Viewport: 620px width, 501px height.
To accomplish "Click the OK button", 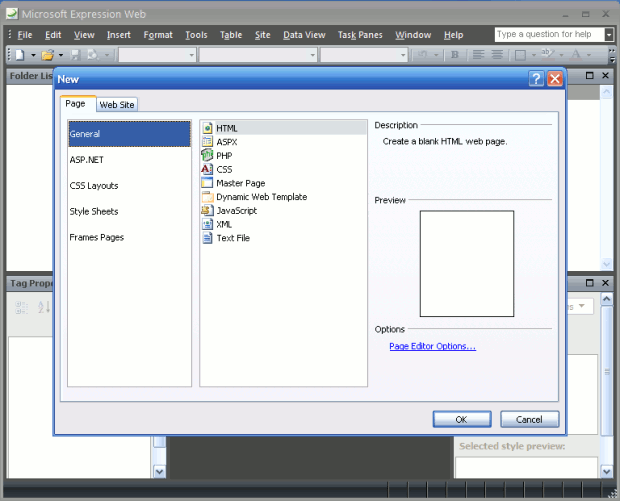I will pos(462,419).
